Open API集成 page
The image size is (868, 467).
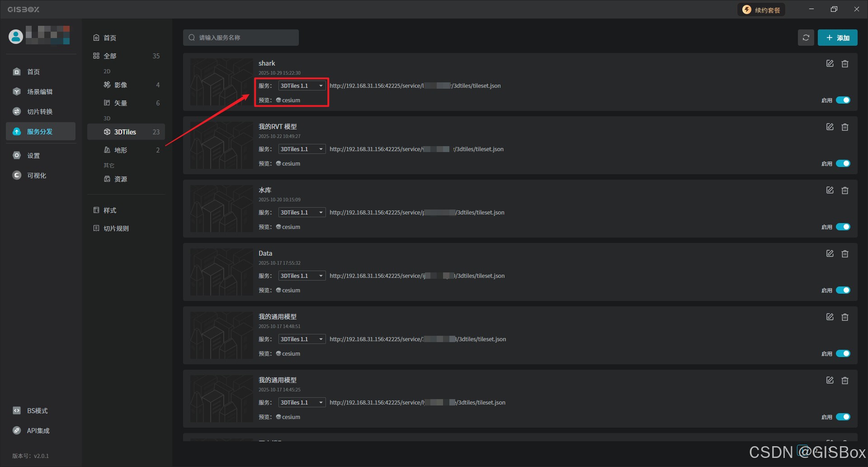pos(41,430)
